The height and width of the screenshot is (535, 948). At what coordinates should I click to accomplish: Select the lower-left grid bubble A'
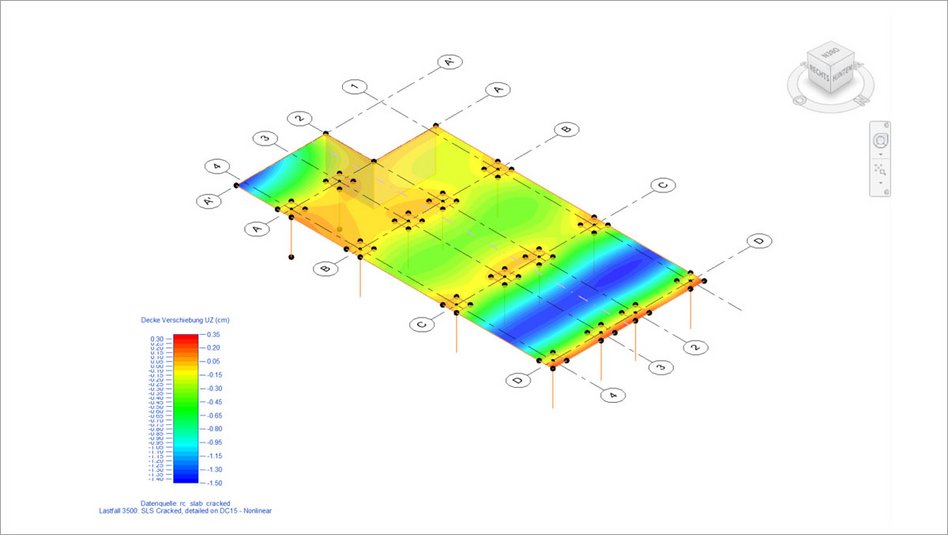pos(209,201)
